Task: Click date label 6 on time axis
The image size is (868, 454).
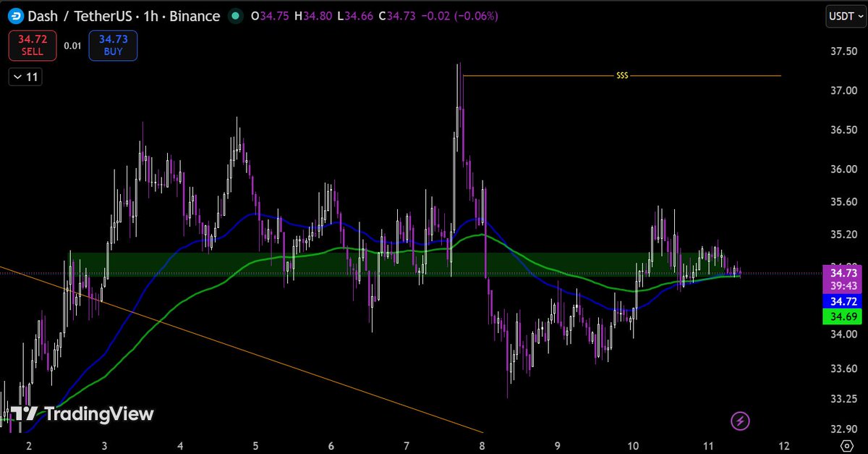Action: (331, 445)
